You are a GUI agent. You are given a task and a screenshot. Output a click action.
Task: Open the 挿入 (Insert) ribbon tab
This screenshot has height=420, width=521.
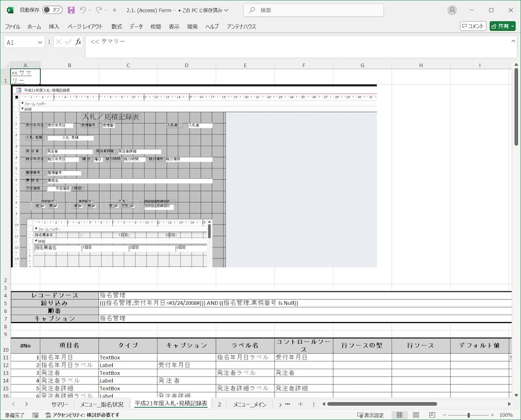54,27
